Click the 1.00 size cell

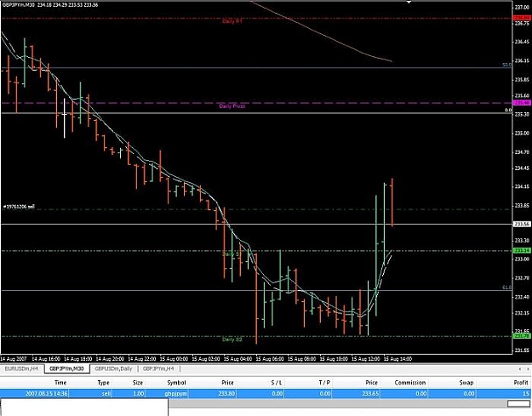point(139,394)
